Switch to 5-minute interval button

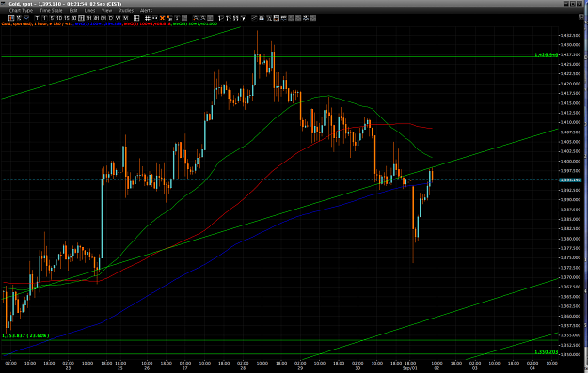coord(52,18)
